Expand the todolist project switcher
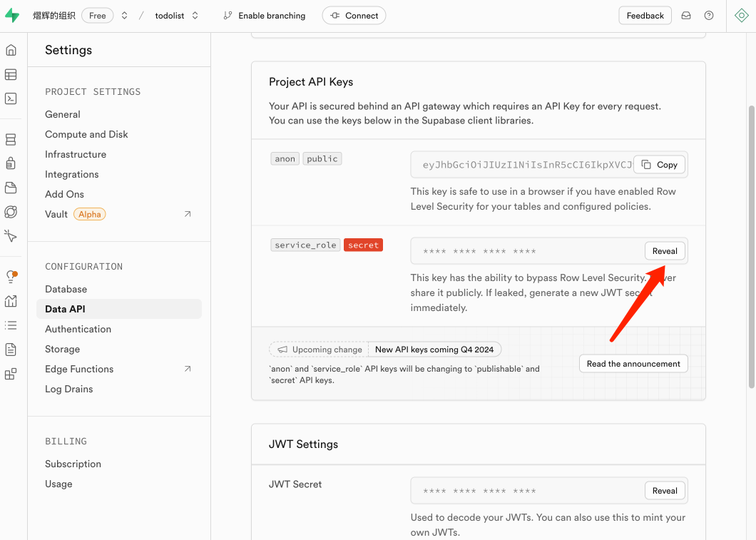This screenshot has height=540, width=756. click(x=195, y=16)
